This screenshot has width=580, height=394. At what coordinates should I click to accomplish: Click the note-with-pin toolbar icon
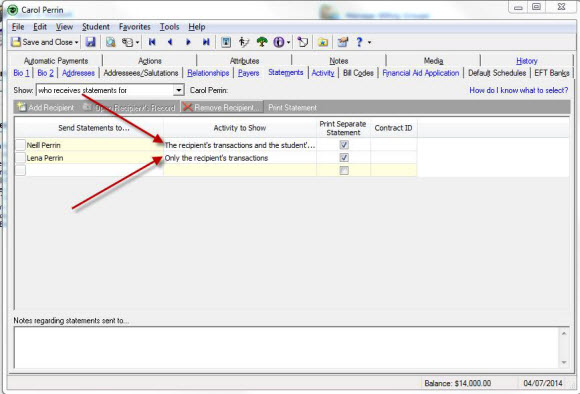(x=303, y=42)
